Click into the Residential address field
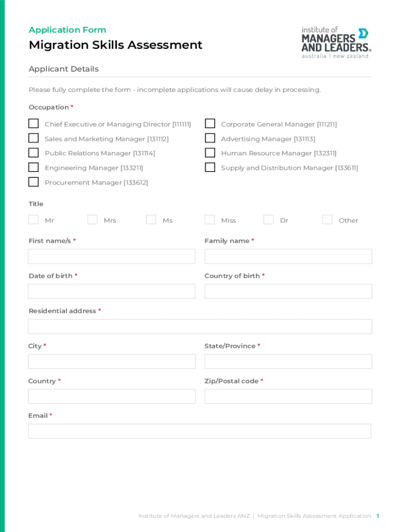Screen dimensions: 400x532 (x=200, y=327)
